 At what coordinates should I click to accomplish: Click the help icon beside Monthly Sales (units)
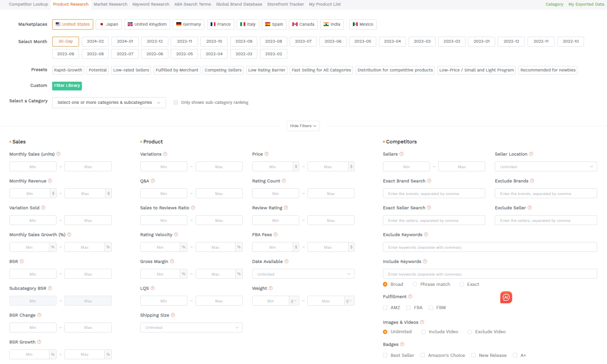[x=58, y=154]
